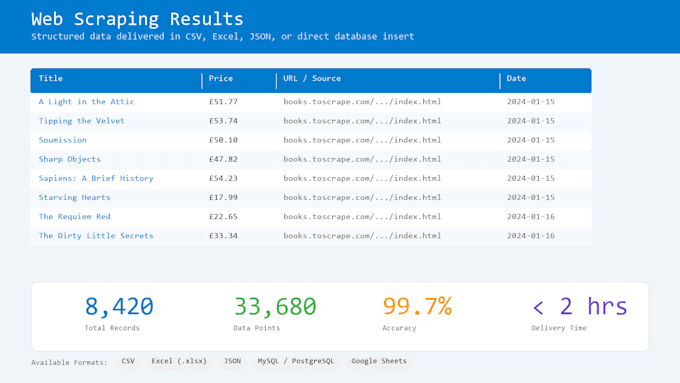Open the 'Starving Hearts' title link
Screen dimensions: 680x383
(74, 197)
